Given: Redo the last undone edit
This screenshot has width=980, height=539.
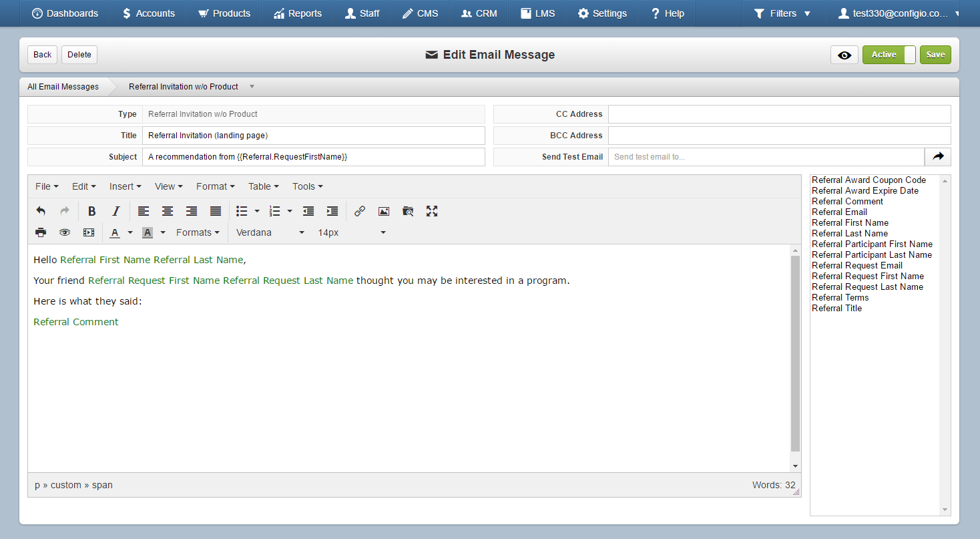Looking at the screenshot, I should click(65, 211).
